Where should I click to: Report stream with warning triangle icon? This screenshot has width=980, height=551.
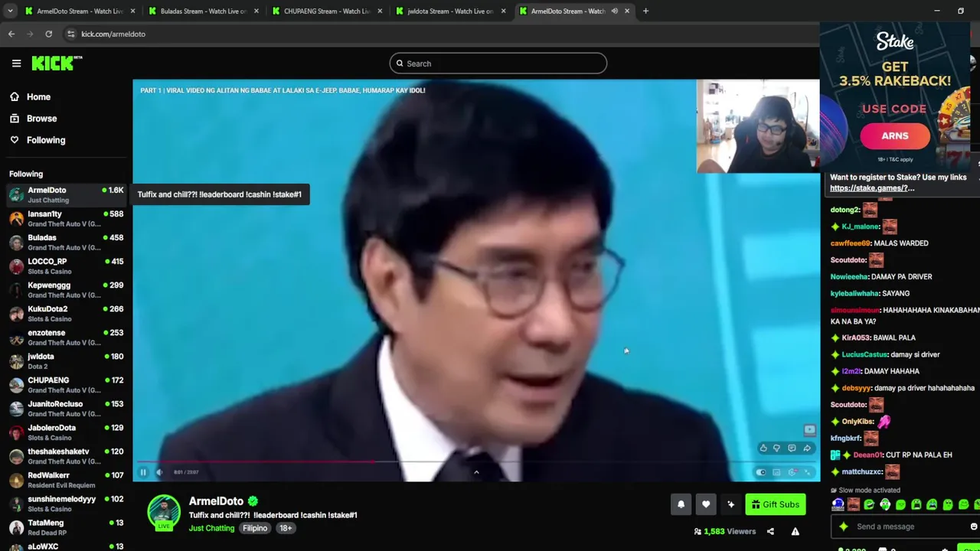[x=795, y=531]
